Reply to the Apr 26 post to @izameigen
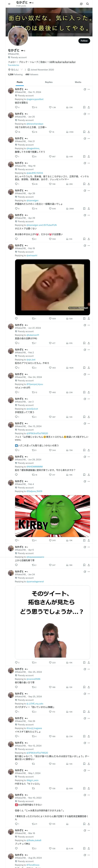The height and width of the screenshot is (868, 98). (17, 209)
